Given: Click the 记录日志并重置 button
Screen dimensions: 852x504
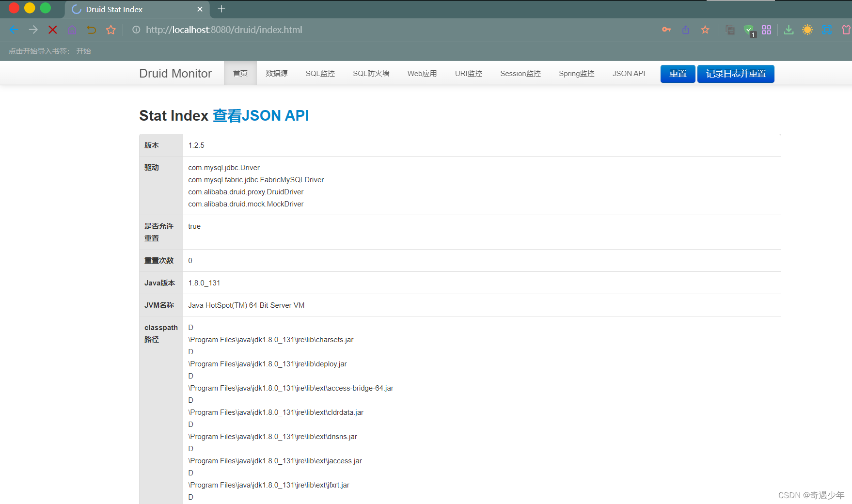Looking at the screenshot, I should (736, 74).
